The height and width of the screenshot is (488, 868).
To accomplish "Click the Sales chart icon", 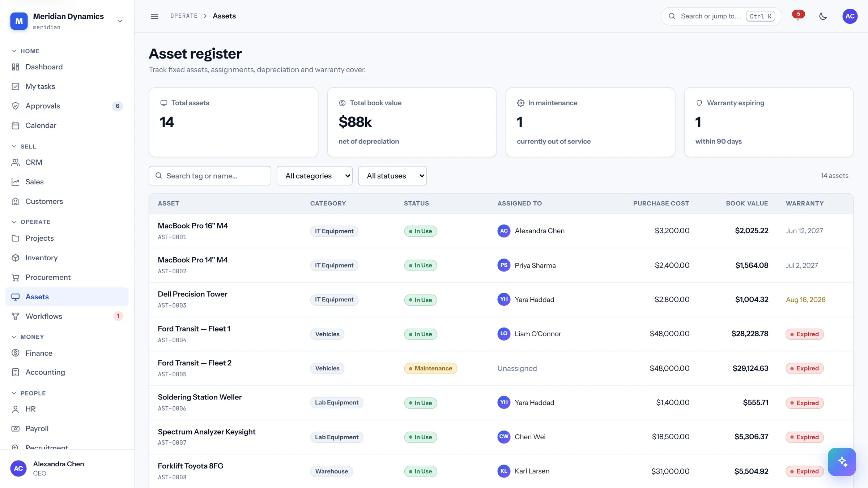I will pyautogui.click(x=16, y=182).
